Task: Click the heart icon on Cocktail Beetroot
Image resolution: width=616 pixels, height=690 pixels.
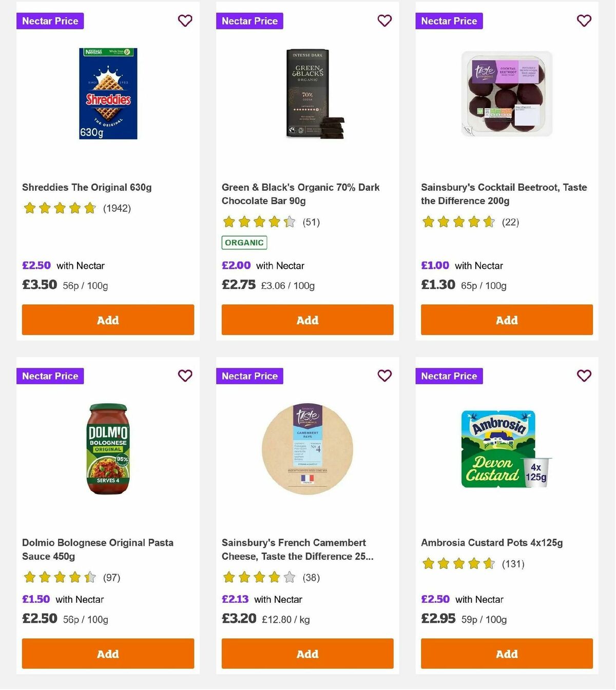Action: (x=584, y=21)
